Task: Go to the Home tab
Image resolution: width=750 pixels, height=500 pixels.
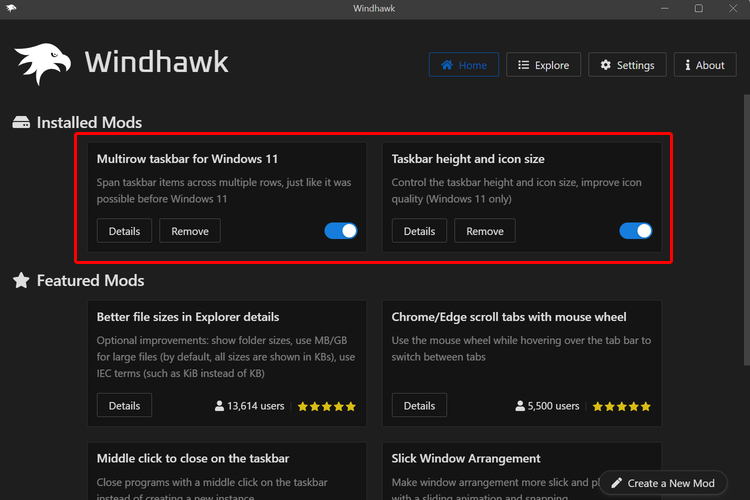Action: [x=463, y=65]
